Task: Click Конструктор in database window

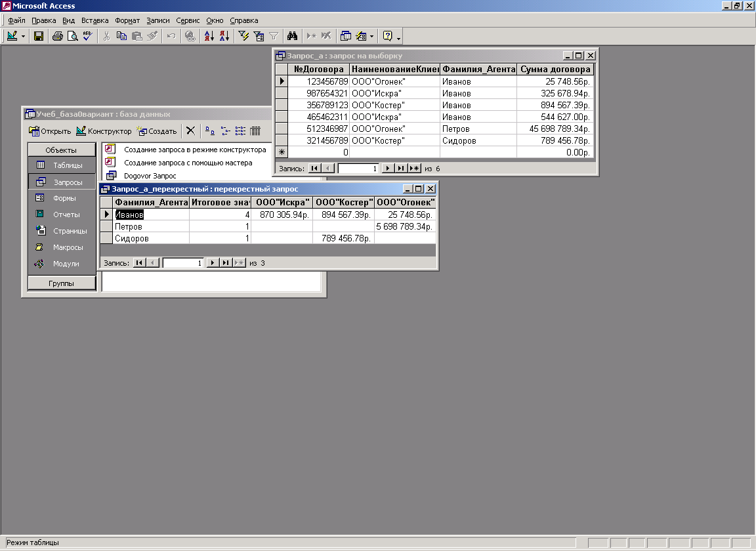Action: (x=104, y=131)
